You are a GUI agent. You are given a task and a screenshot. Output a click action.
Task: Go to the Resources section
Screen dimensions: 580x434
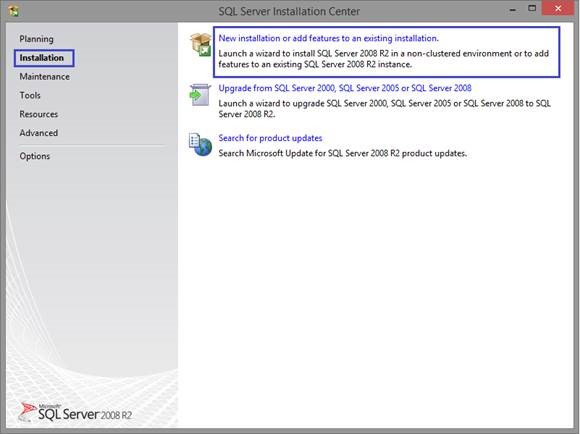coord(38,114)
